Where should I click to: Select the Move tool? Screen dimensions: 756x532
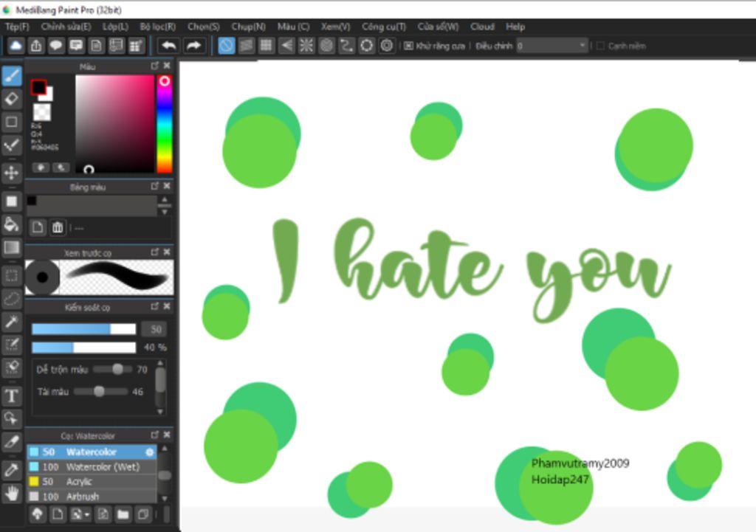(12, 173)
